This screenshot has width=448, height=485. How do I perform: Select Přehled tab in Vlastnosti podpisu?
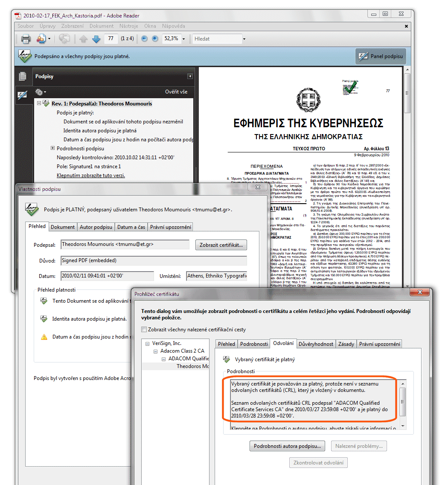(37, 226)
